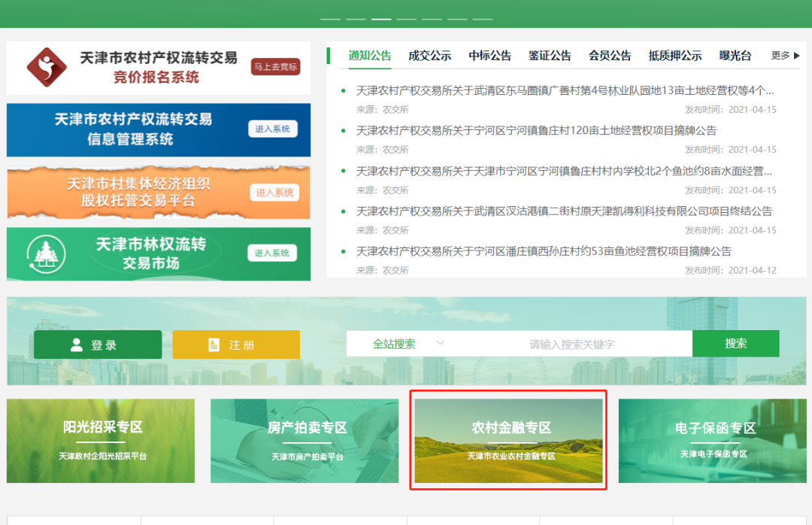The image size is (812, 525).
Task: Enter the information management system via 进入系统
Action: [x=272, y=129]
